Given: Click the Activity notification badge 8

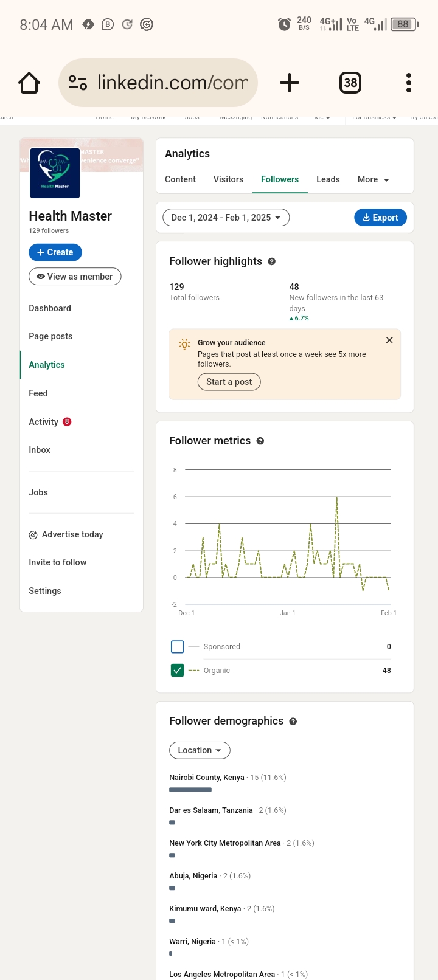Looking at the screenshot, I should 67,421.
